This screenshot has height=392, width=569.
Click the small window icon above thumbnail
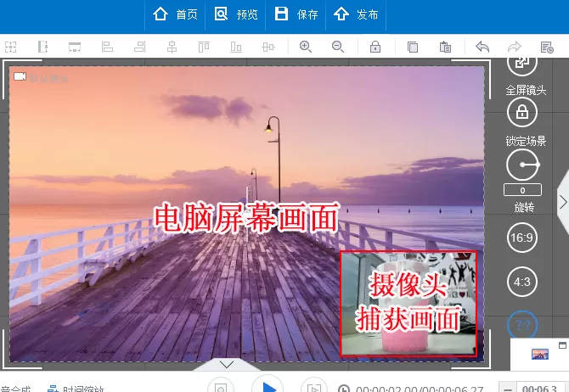(562, 344)
